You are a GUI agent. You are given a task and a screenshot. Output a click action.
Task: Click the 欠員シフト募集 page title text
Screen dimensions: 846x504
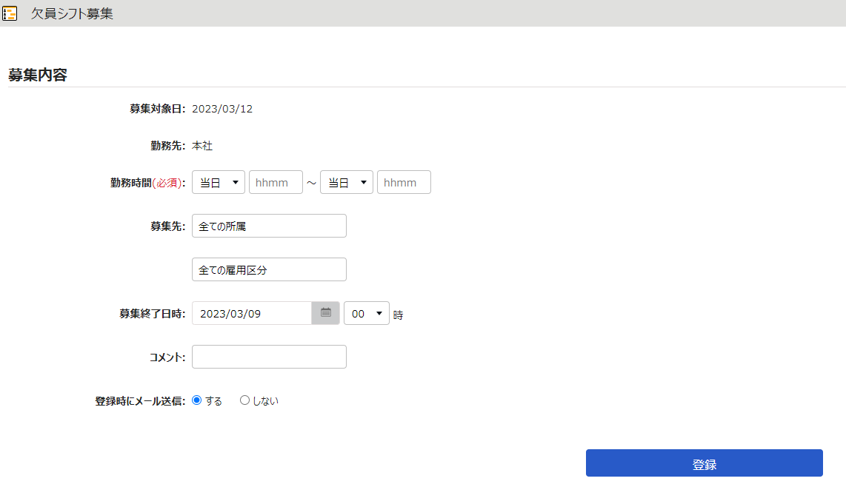(72, 13)
